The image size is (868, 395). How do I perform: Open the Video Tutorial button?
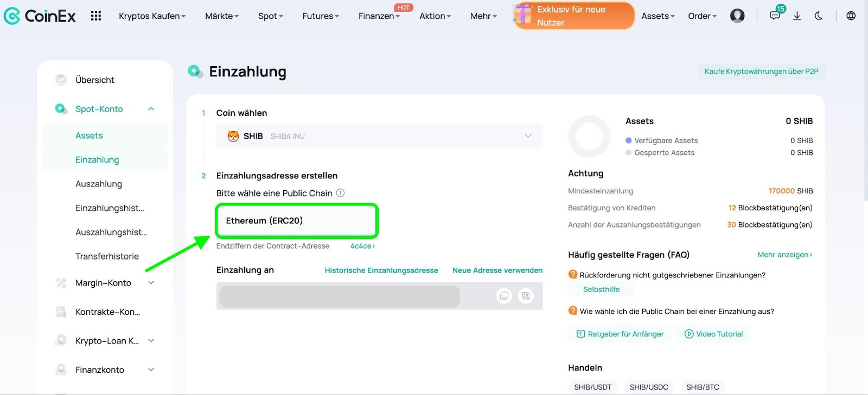[x=713, y=334]
